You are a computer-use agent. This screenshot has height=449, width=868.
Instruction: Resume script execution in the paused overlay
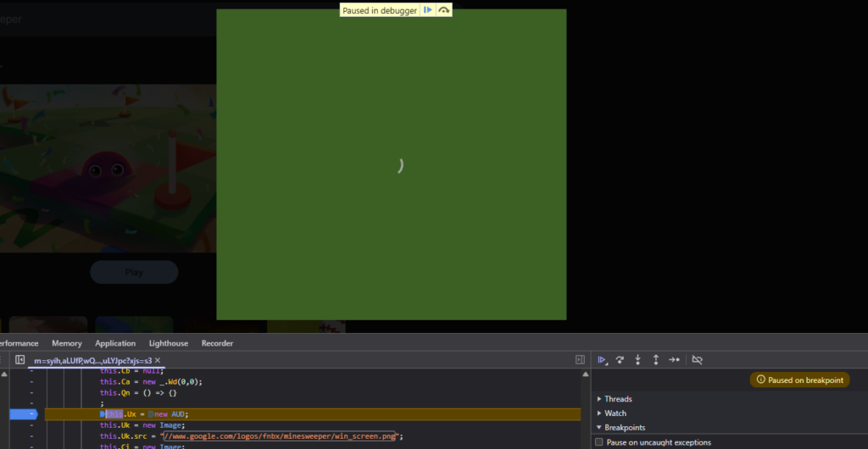tap(428, 10)
